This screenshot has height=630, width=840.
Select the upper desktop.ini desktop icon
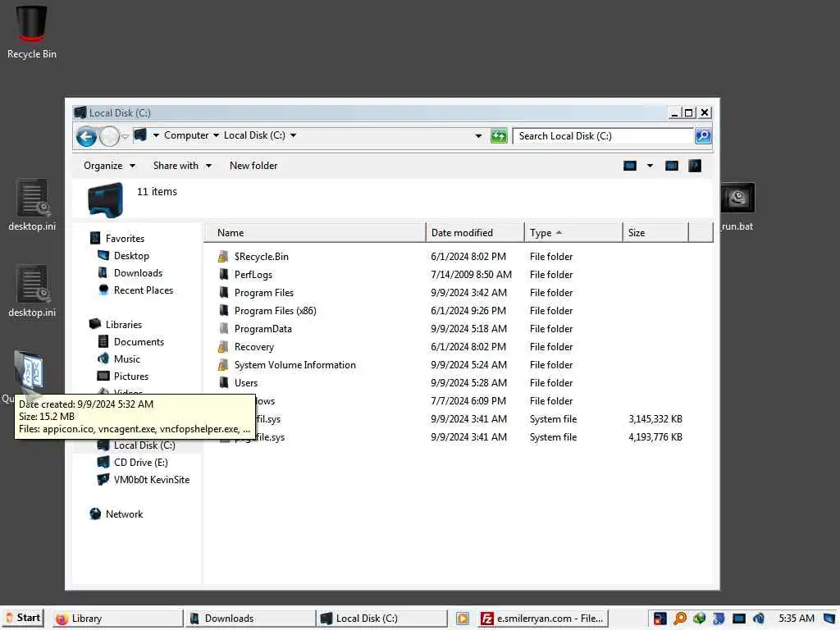(32, 204)
